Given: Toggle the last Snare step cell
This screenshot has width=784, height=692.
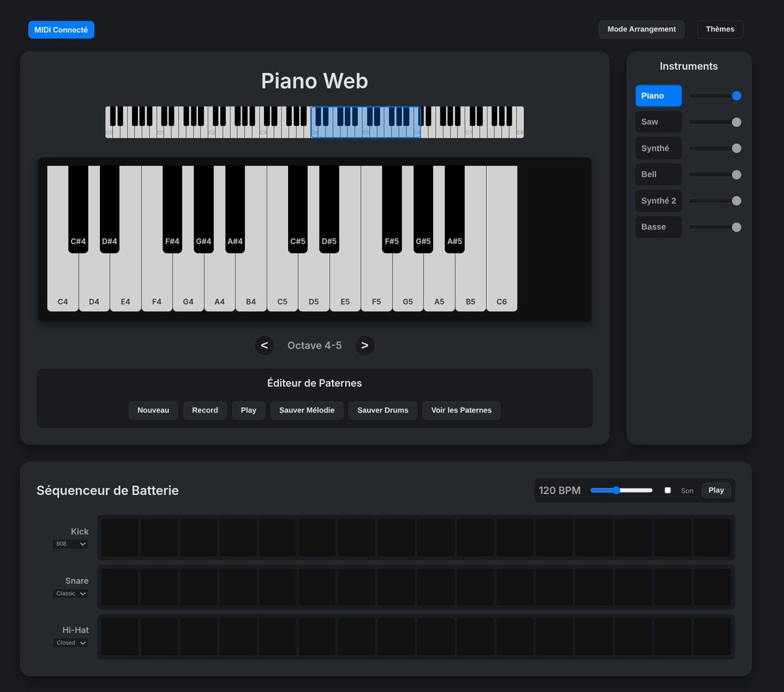Looking at the screenshot, I should 712,587.
